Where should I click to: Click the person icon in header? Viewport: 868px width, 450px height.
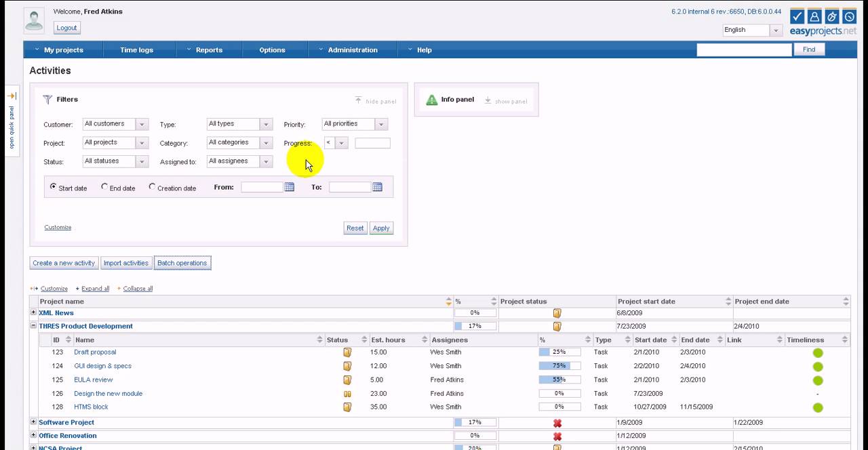[815, 16]
